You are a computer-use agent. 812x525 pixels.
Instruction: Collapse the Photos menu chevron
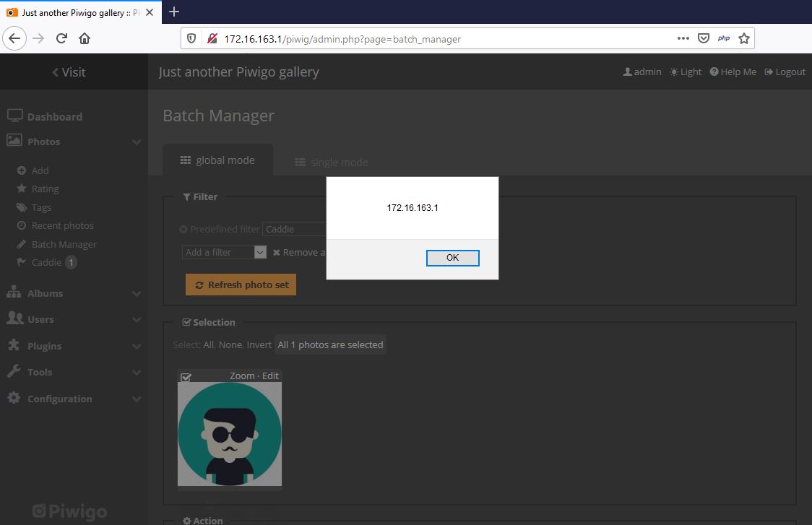point(137,142)
